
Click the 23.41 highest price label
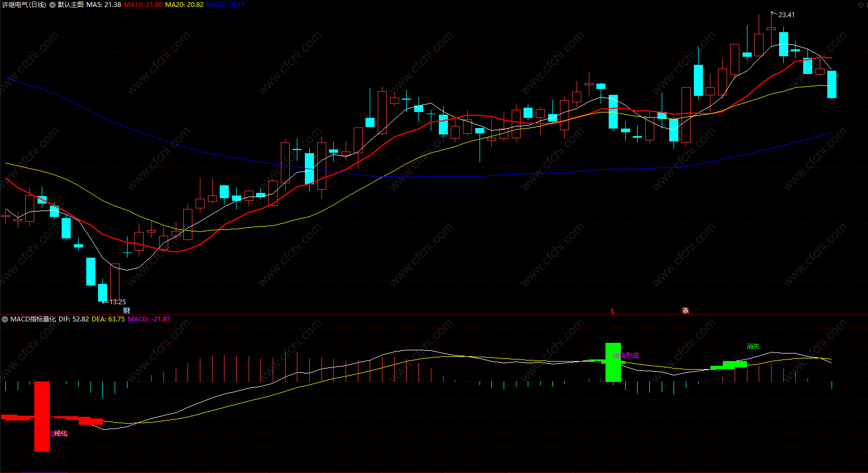point(787,15)
